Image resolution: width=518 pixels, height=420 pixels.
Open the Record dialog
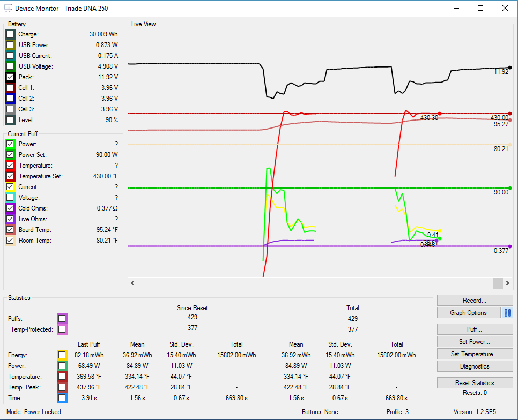pyautogui.click(x=475, y=300)
